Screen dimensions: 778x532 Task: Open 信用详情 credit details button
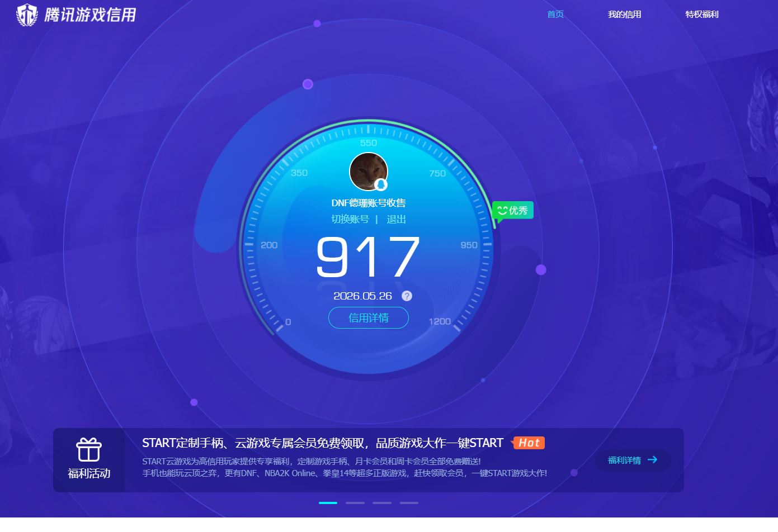click(369, 318)
